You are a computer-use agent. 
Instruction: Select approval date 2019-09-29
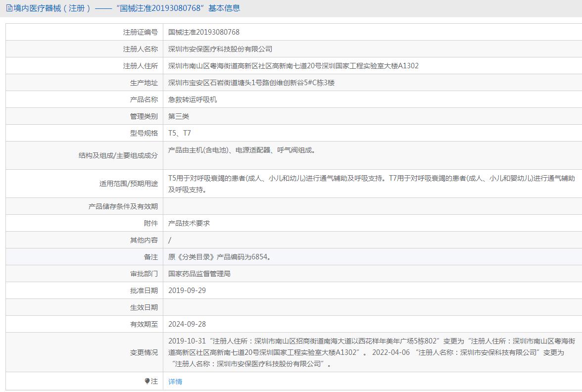[187, 291]
